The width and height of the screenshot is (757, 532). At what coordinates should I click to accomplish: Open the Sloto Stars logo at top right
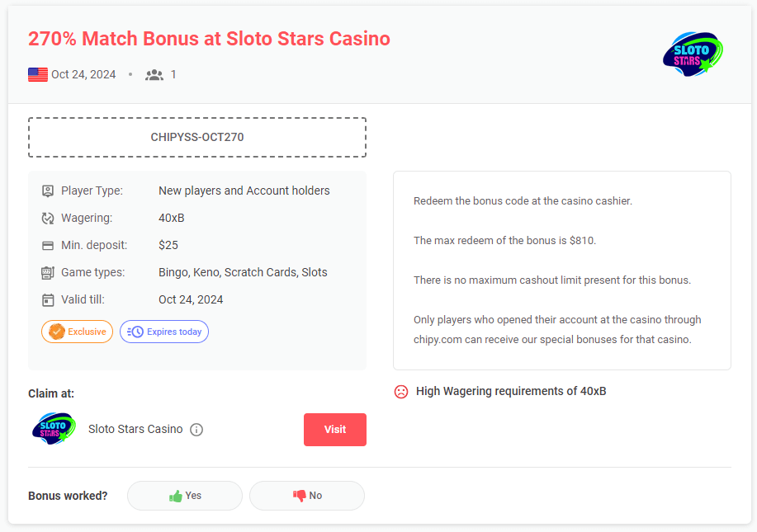click(x=693, y=54)
